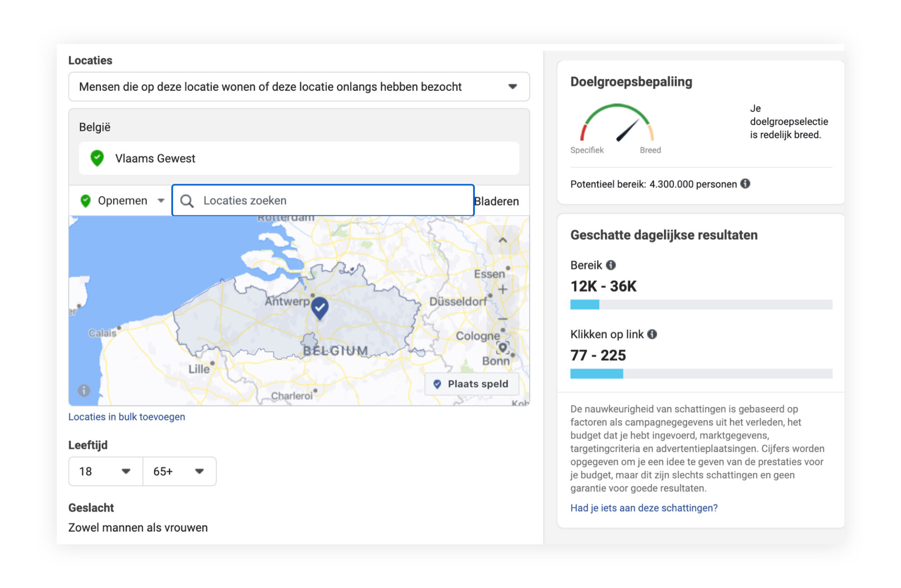Zoom out the map with minus button
Viewport: 901px width, 588px height.
[x=503, y=319]
